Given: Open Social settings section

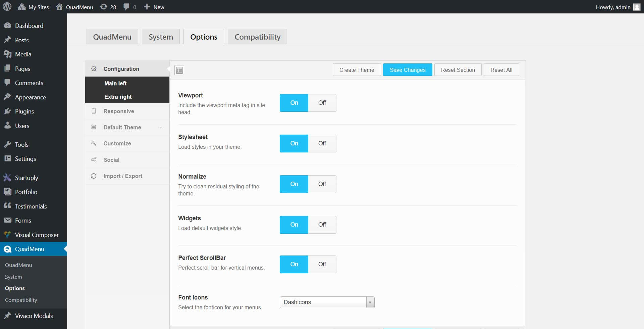Looking at the screenshot, I should (127, 160).
